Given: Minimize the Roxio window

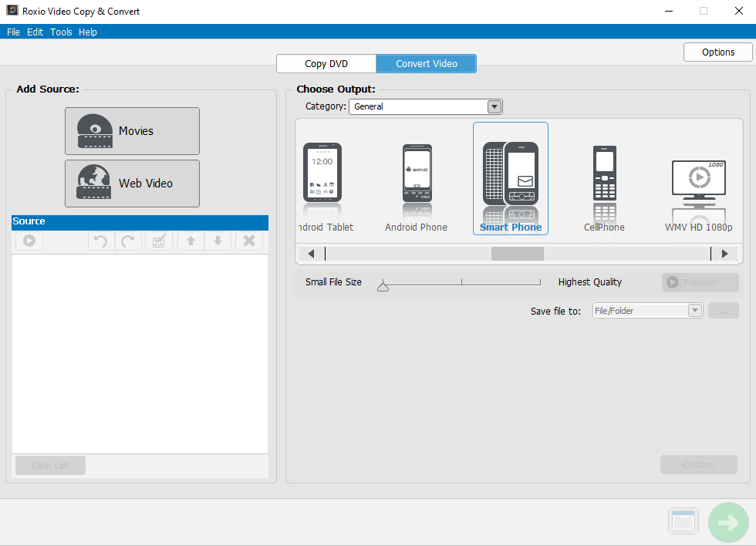Looking at the screenshot, I should pos(669,11).
